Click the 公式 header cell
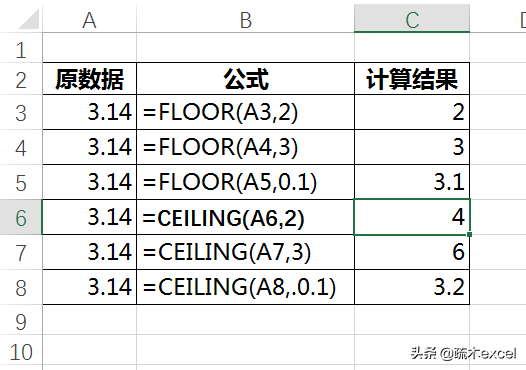 pos(246,78)
